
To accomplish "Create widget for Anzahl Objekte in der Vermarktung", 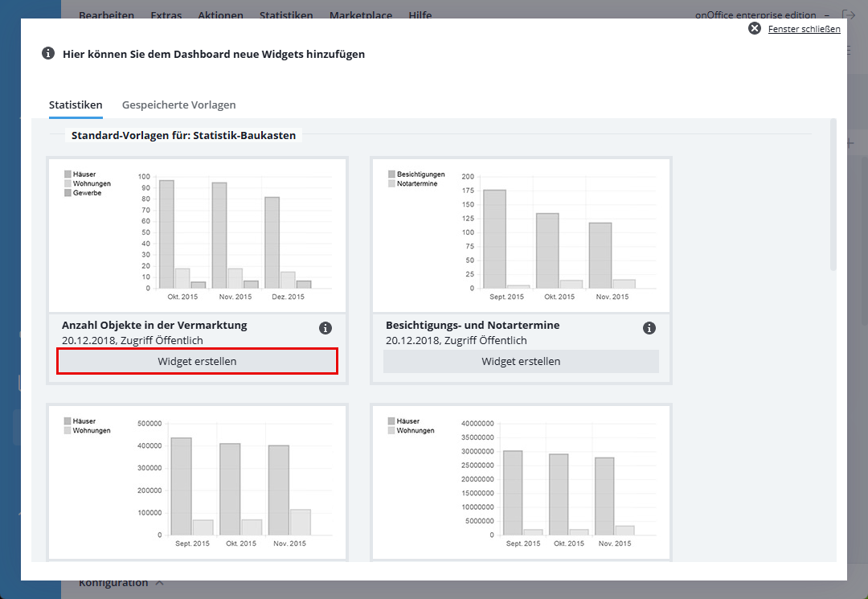I will [x=197, y=362].
